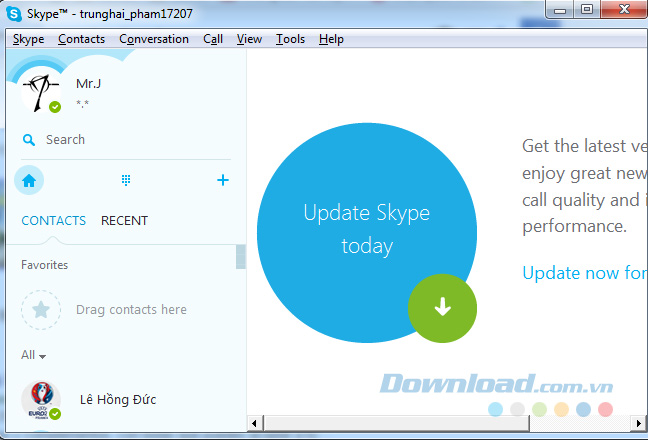Click Lê Hồng Đức's Euro 2016 avatar
Screen dimensions: 648x440
point(41,400)
